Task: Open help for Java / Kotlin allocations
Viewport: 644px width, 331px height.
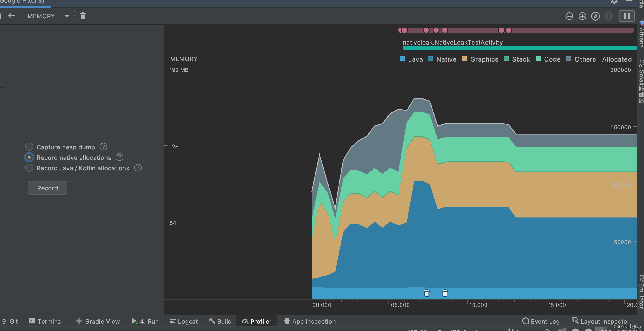Action: pyautogui.click(x=138, y=168)
